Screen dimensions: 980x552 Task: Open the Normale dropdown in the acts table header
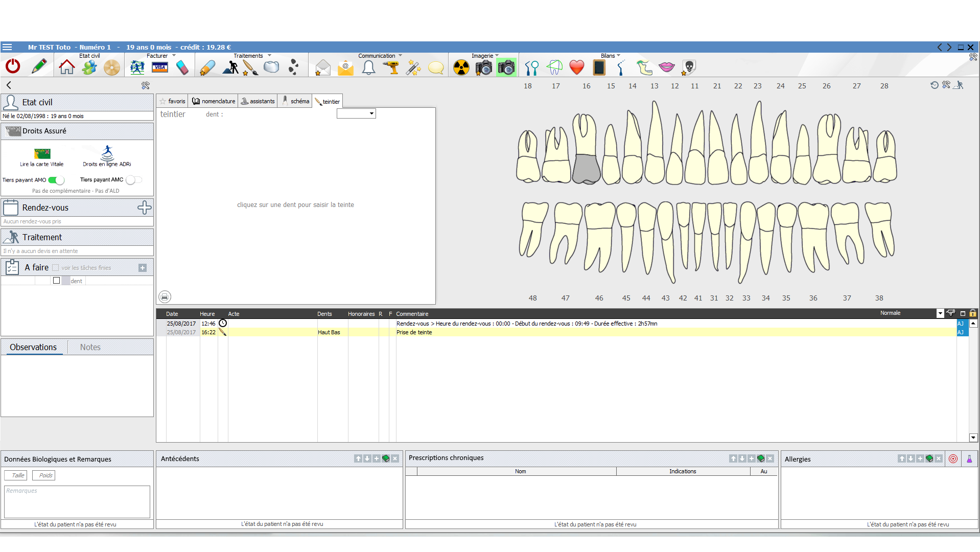[x=940, y=313]
